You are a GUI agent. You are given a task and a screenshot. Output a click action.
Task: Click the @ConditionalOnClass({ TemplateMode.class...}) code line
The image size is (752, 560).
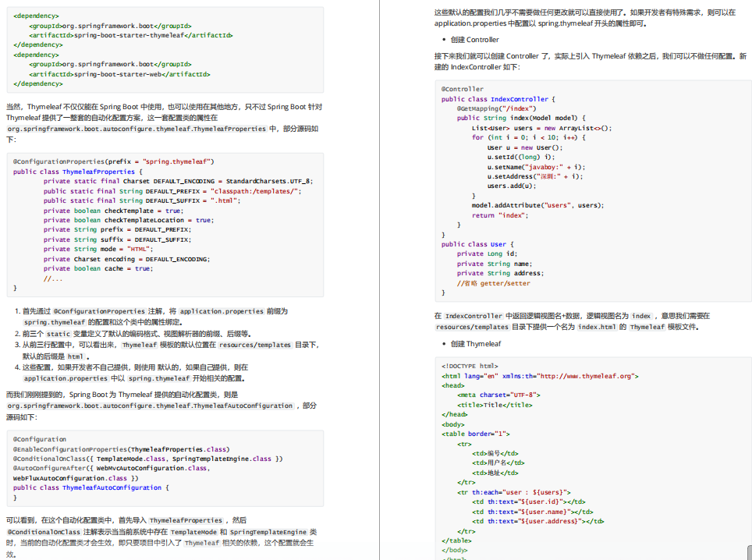[x=147, y=459]
